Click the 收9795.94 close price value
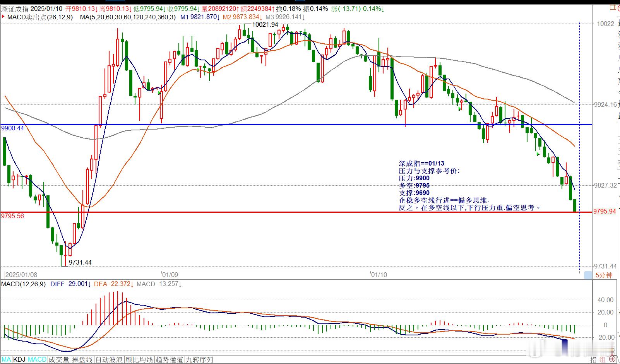 184,9
